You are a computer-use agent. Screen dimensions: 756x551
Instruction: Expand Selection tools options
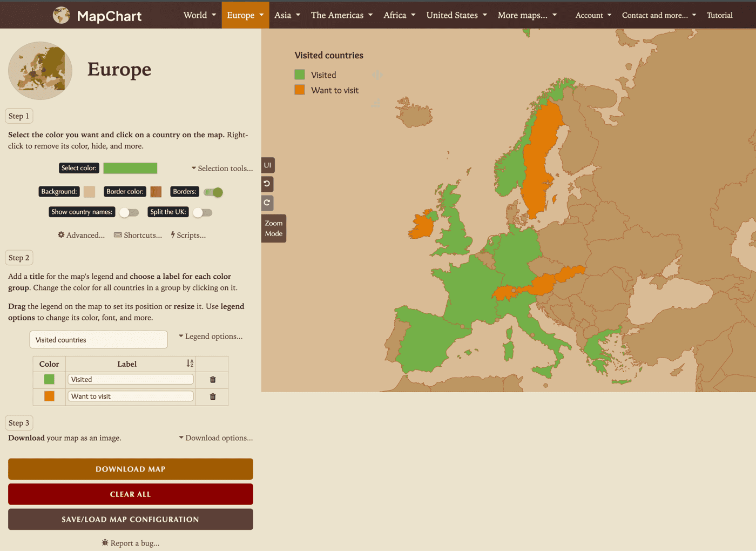tap(222, 169)
